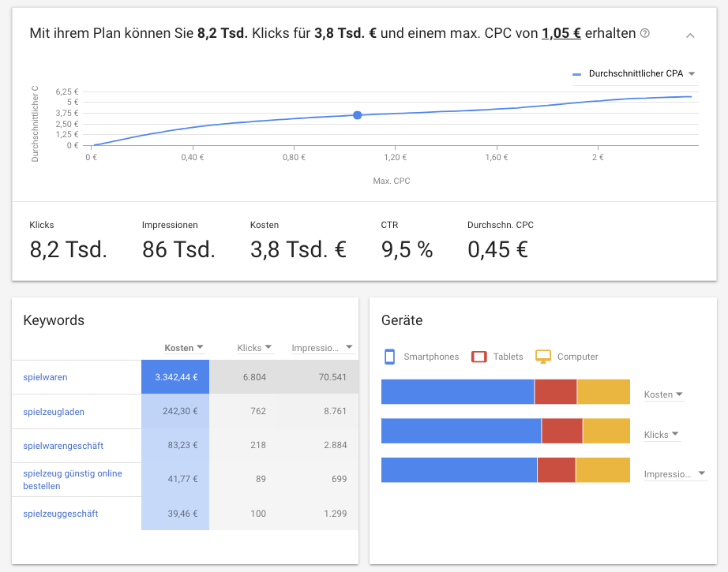The width and height of the screenshot is (728, 572).
Task: Open the Impressio... column dropdown in Keywords
Action: tap(323, 348)
